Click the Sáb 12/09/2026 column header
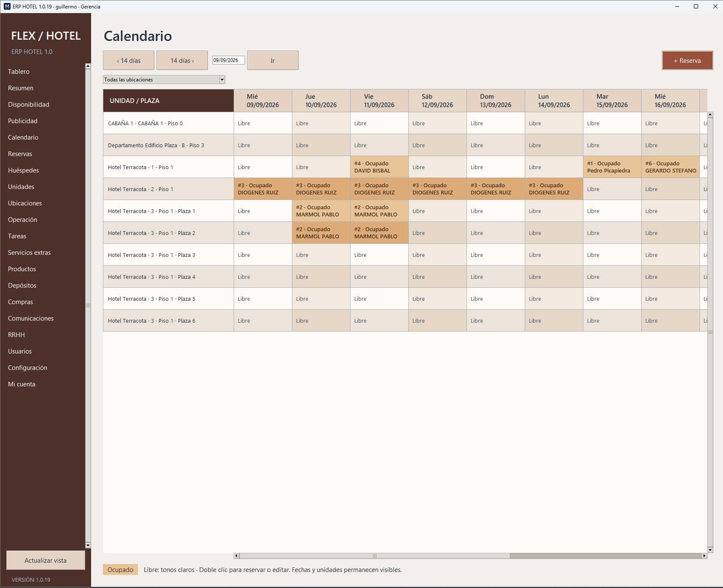 (438, 101)
